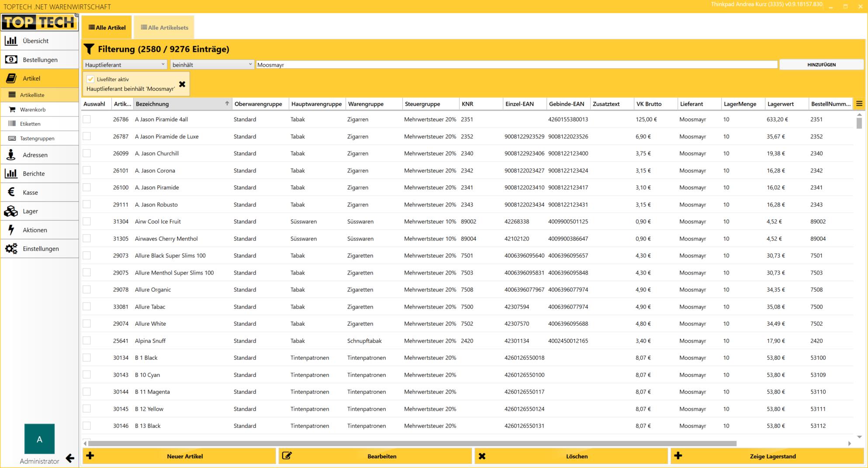This screenshot has width=868, height=468.
Task: Click the Bearbeiten button
Action: (375, 456)
